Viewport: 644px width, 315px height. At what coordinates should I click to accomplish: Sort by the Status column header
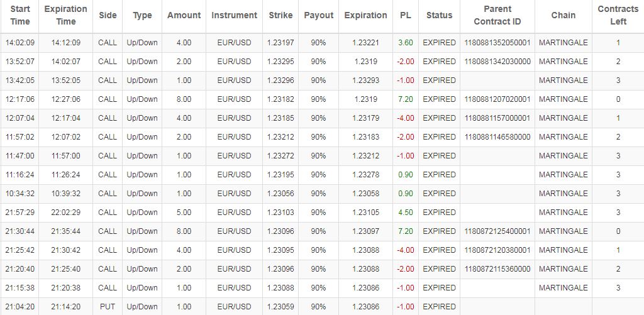(x=439, y=15)
